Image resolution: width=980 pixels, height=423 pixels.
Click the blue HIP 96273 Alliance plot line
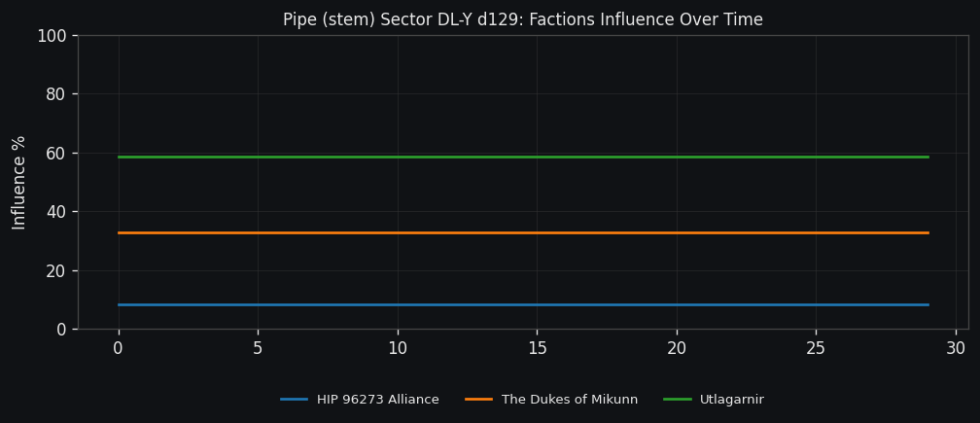523,304
